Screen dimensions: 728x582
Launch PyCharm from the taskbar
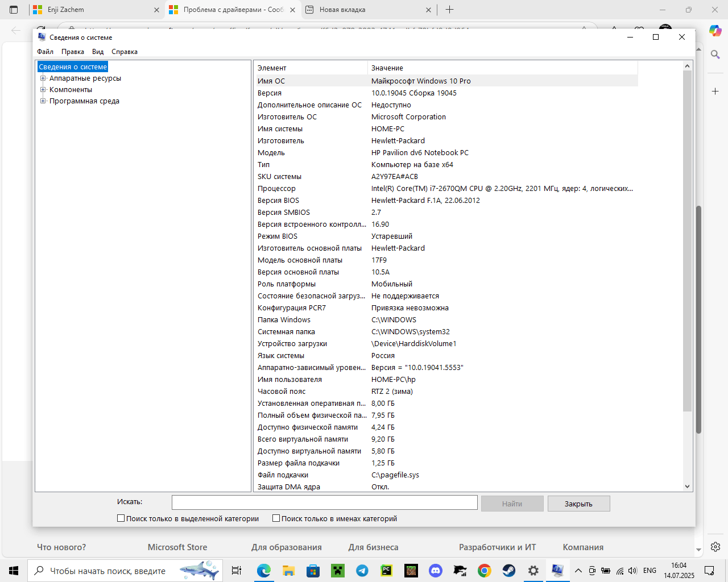click(x=386, y=571)
